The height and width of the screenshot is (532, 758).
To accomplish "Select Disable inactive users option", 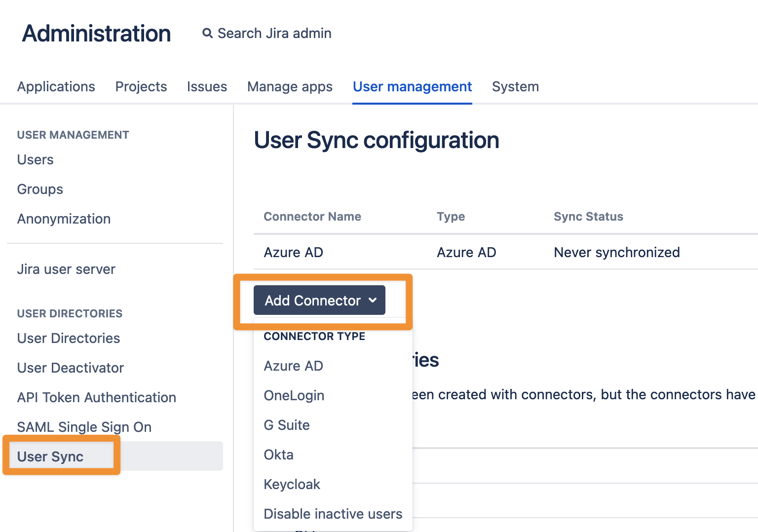I will [x=333, y=514].
